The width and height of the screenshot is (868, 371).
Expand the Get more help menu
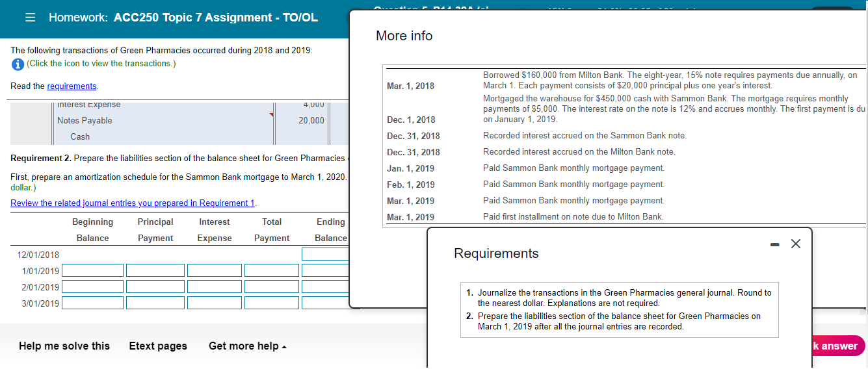248,346
